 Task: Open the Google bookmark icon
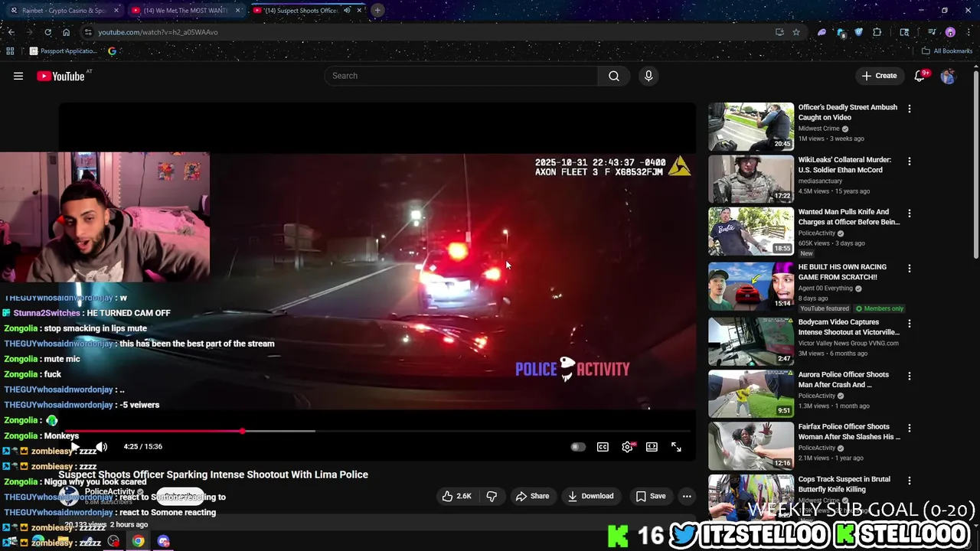(112, 51)
